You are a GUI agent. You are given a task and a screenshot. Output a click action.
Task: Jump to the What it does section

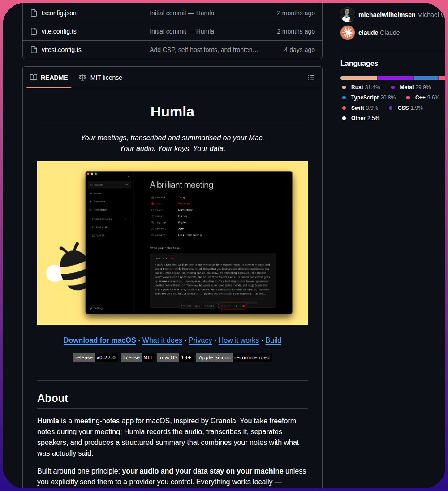[x=162, y=340]
